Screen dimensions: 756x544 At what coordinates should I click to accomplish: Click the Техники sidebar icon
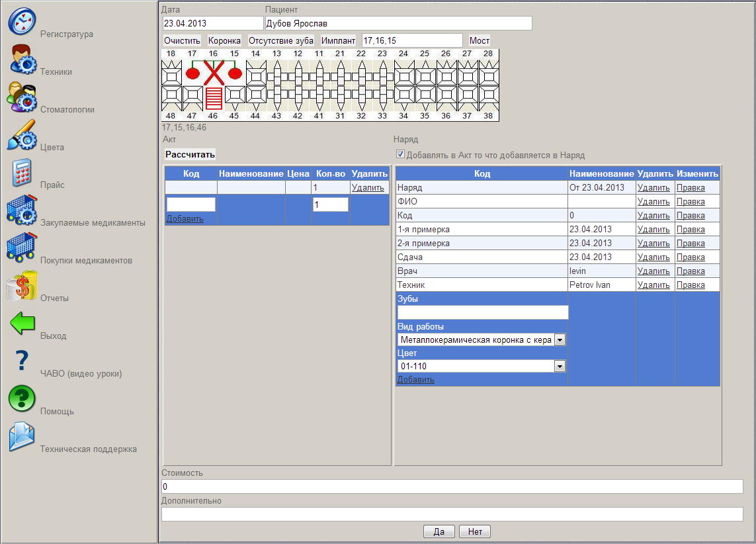(22, 60)
